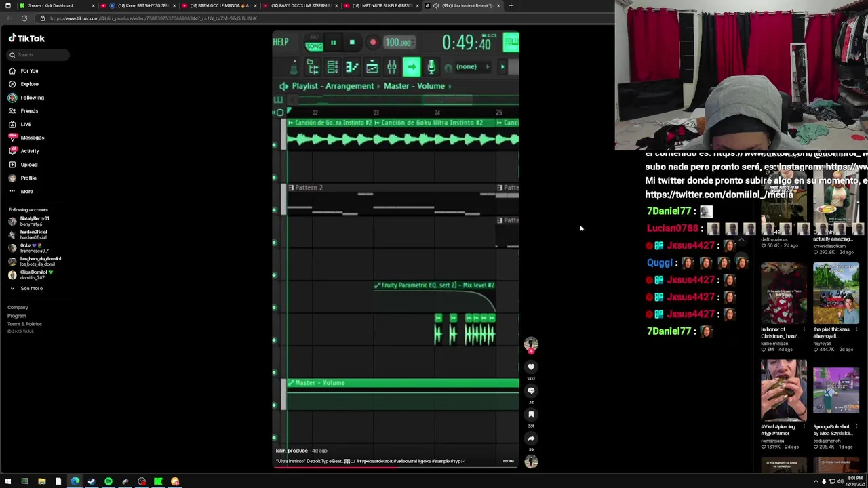Click the stop button in FL Studio transport

(352, 43)
